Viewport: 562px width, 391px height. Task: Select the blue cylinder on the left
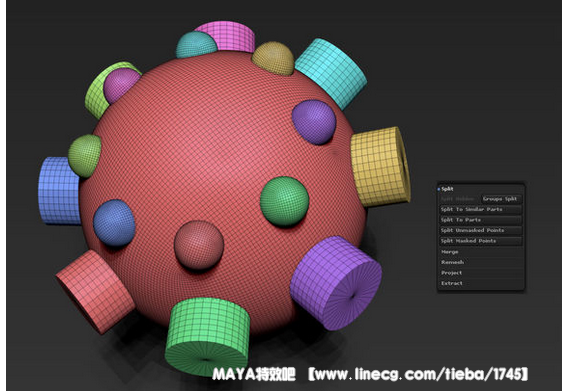tap(58, 190)
